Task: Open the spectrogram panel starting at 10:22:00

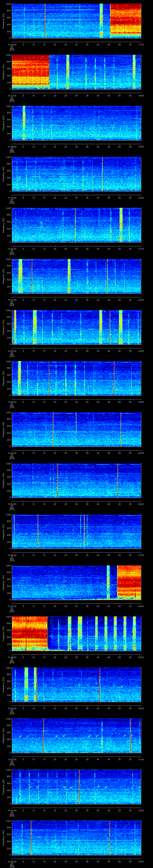Action: coord(76,327)
